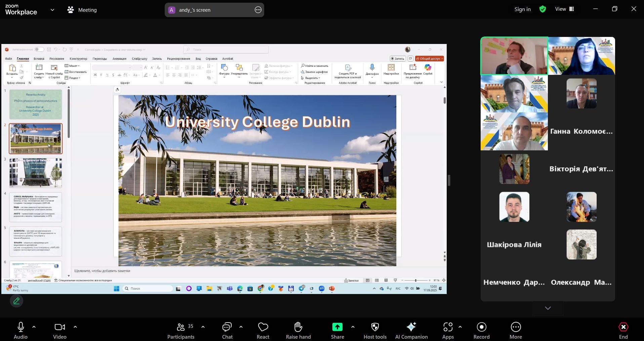Switch to Слайд-шоу ribbon tab
Screen dimensions: 644x341
pos(139,59)
